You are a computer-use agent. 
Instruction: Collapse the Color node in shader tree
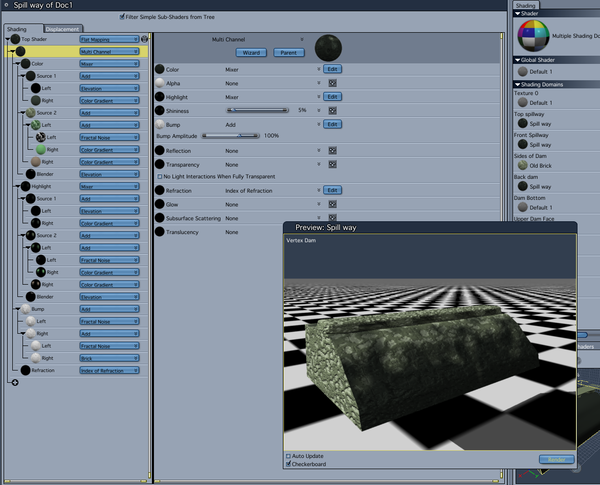18,64
